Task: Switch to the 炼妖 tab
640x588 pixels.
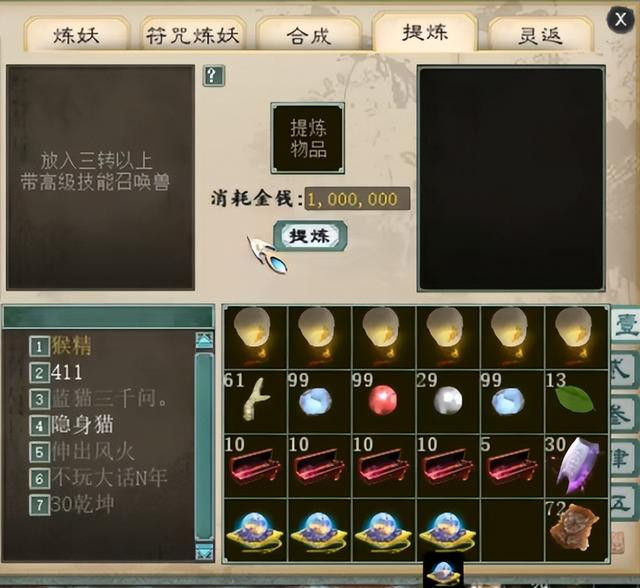Action: [76, 35]
